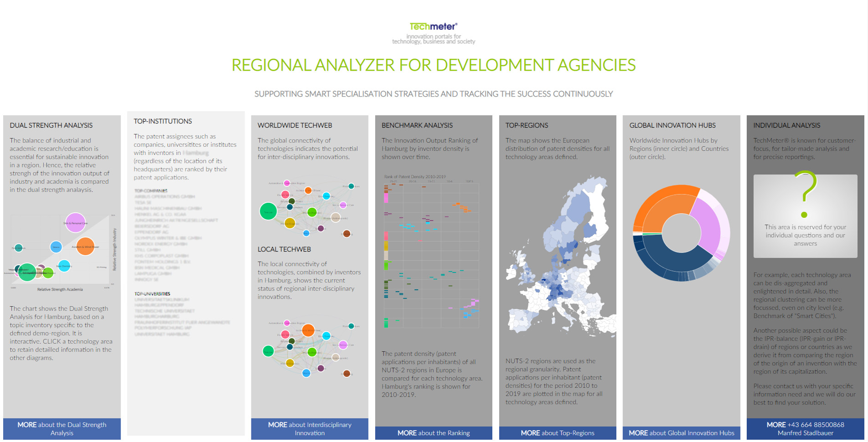Click the Techmeter logo at the top
This screenshot has width=868, height=442.
point(434,26)
